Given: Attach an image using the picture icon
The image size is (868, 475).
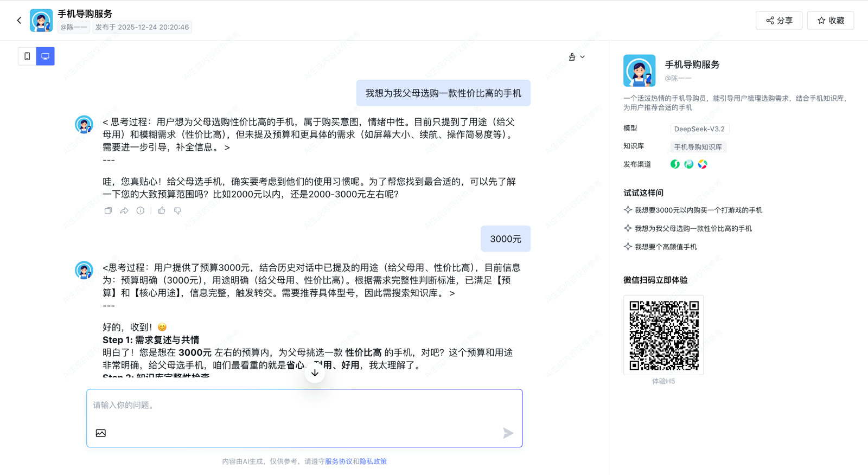Looking at the screenshot, I should 101,433.
